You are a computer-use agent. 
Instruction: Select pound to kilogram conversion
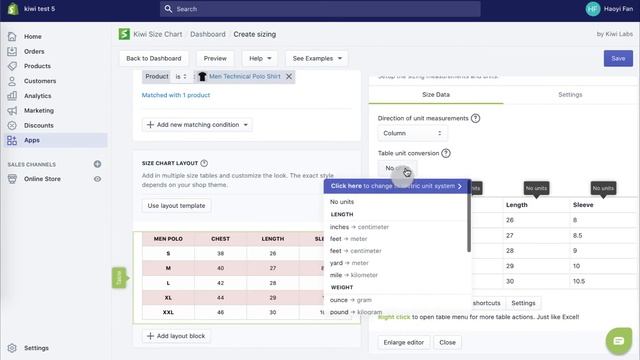[356, 312]
